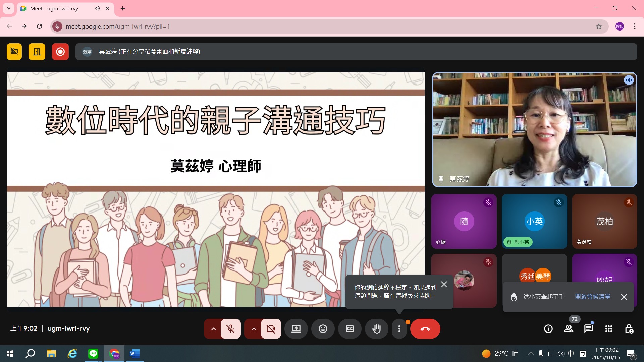
Task: Click the red recording button icon
Action: click(60, 52)
